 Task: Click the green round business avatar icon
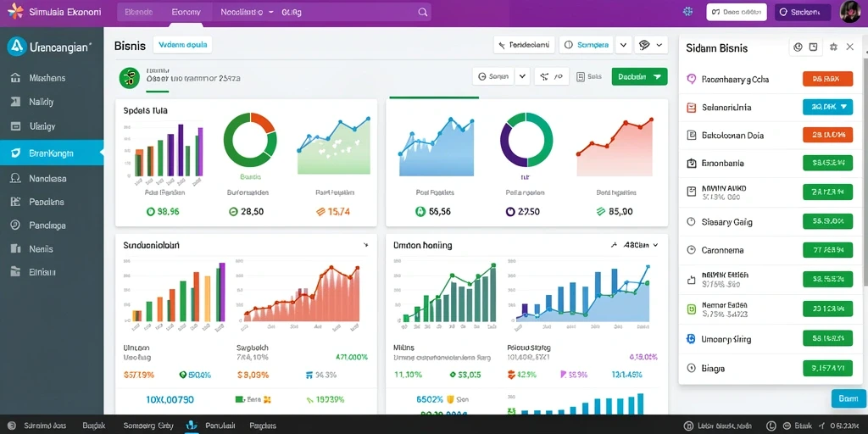129,78
